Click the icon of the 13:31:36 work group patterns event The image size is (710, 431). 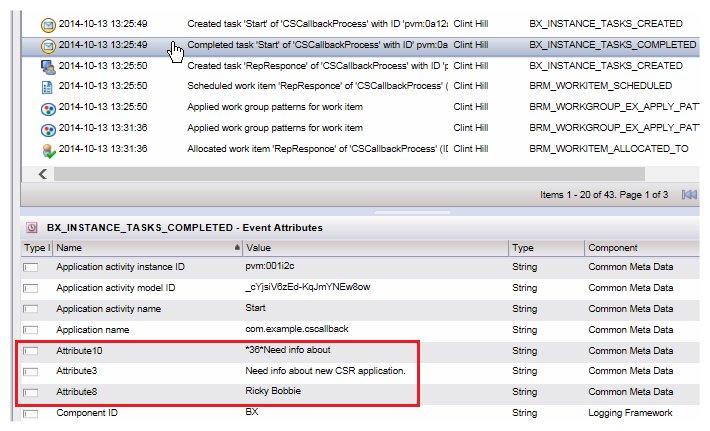[47, 129]
